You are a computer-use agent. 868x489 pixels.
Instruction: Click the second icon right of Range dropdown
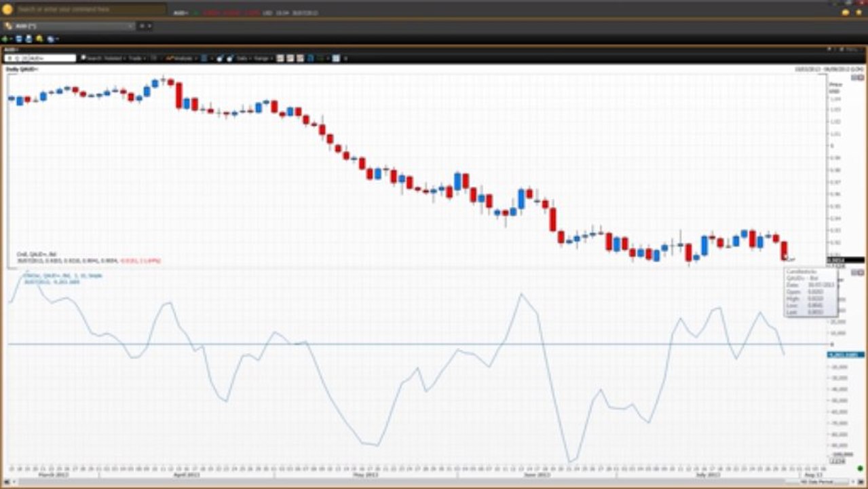[290, 58]
